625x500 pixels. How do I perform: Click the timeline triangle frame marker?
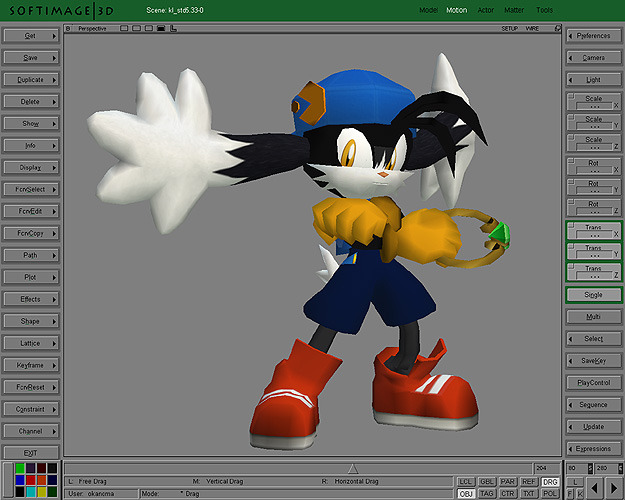(x=352, y=468)
